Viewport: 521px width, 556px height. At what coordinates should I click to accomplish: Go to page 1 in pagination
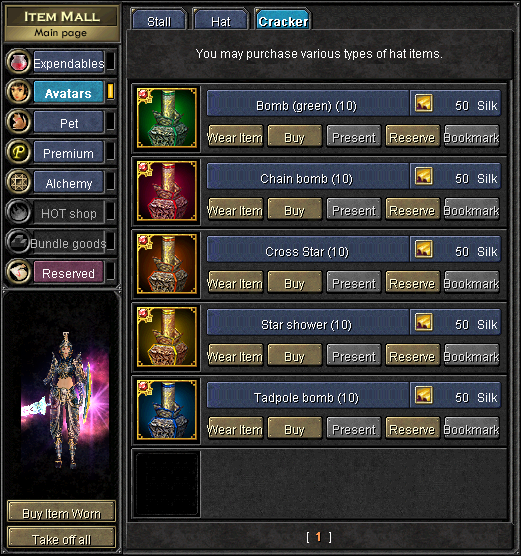pos(318,536)
